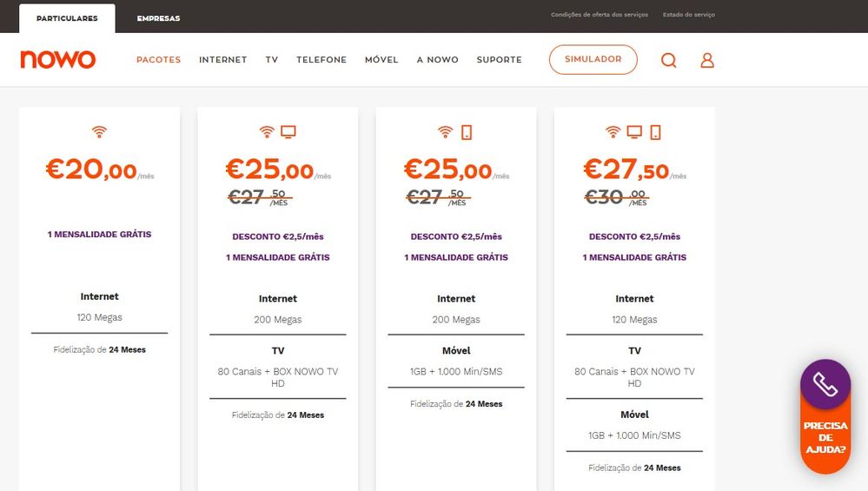Viewport: 868px width, 491px height.
Task: Open Condições de oferta dos serviços link
Action: tap(600, 15)
